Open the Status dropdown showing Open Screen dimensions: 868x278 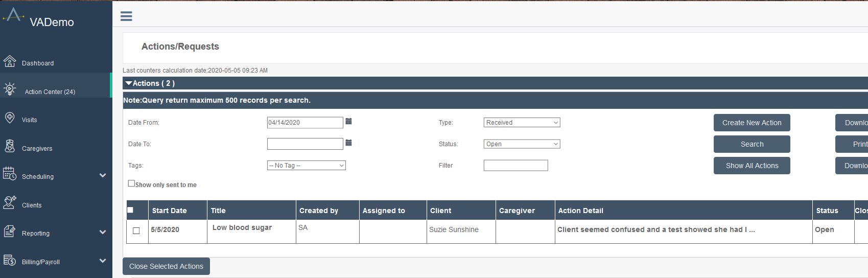click(x=522, y=144)
